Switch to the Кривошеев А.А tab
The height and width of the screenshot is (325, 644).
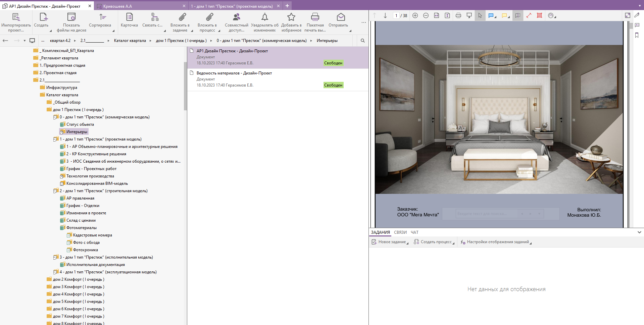pyautogui.click(x=117, y=6)
